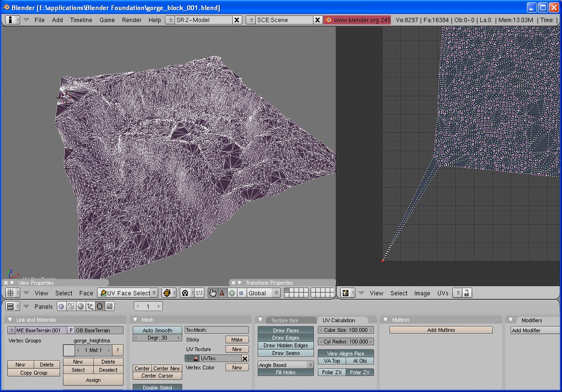Toggle the Draw Seams option
This screenshot has width=562, height=392.
tap(286, 353)
